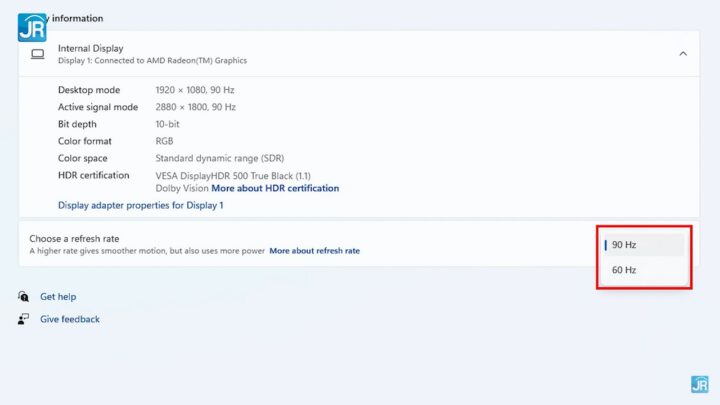Open Display adapter properties for Display 1
720x405 pixels.
[140, 205]
